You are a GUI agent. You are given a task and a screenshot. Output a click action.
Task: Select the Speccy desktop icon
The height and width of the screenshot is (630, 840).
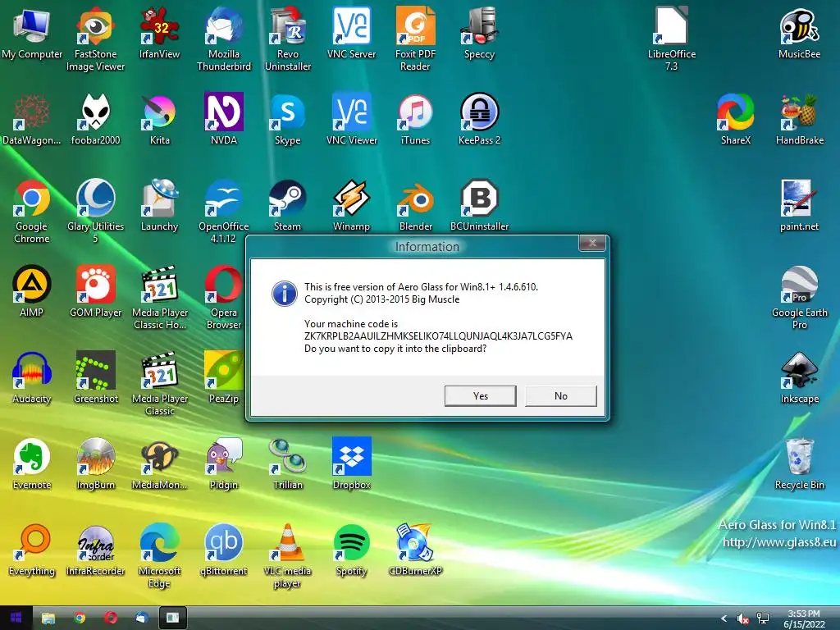tap(479, 33)
